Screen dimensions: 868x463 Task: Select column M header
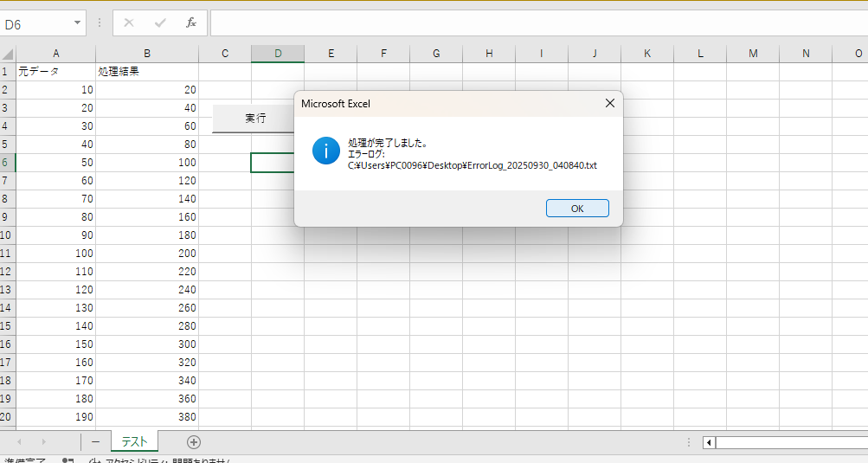click(x=753, y=54)
